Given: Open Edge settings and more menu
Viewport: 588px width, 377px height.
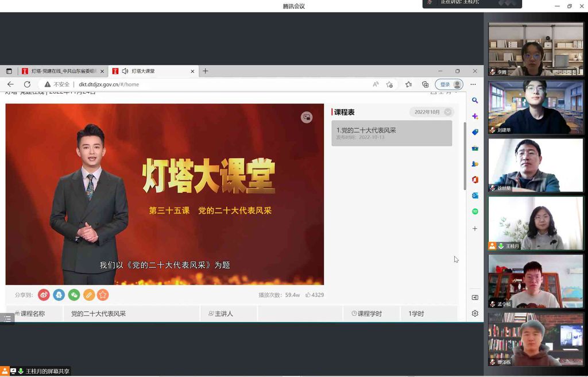Looking at the screenshot, I should [473, 84].
